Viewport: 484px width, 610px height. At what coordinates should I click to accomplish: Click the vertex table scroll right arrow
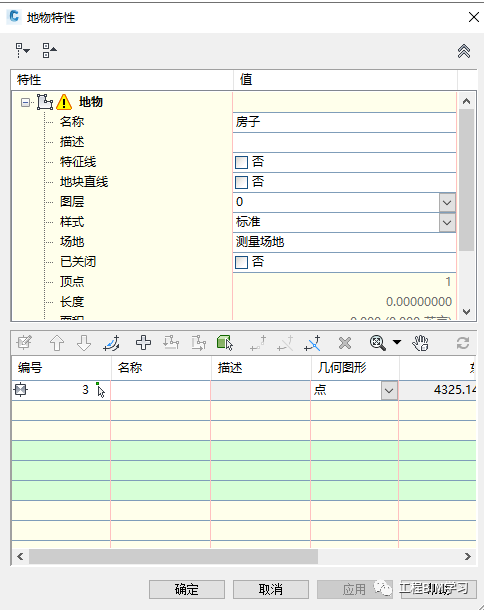468,557
